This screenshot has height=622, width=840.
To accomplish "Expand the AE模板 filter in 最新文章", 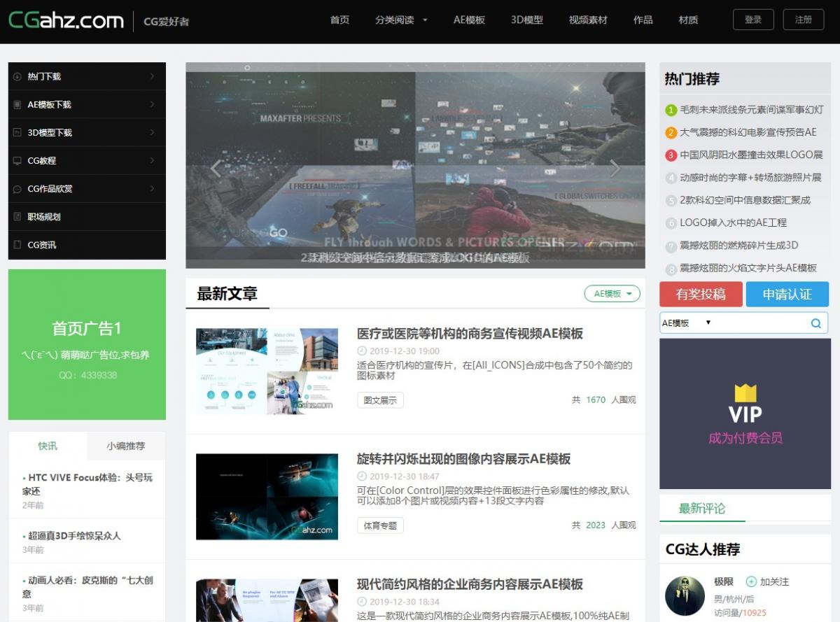I will tap(612, 294).
